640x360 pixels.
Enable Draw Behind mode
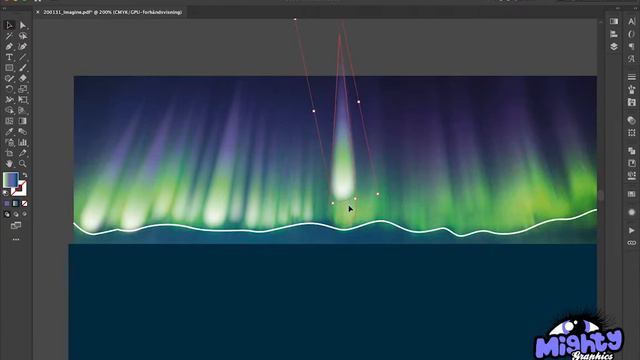pos(16,214)
